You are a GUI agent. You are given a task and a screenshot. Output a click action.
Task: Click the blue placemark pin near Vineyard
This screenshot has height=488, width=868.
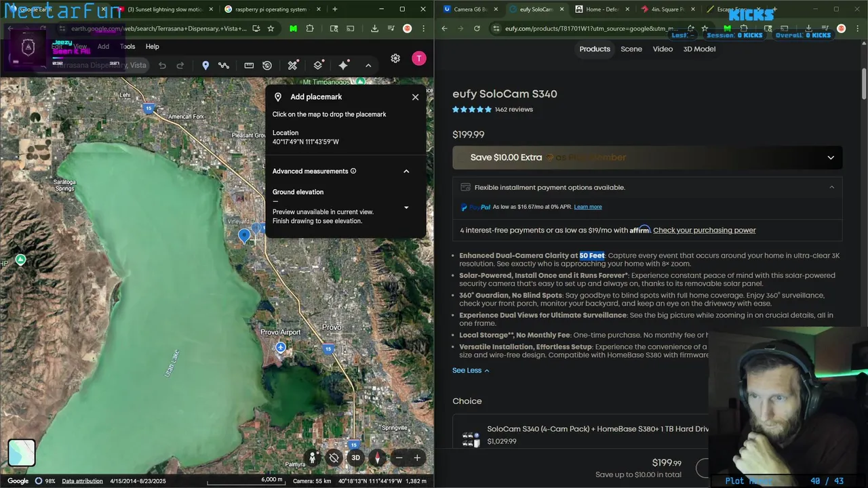pyautogui.click(x=244, y=235)
